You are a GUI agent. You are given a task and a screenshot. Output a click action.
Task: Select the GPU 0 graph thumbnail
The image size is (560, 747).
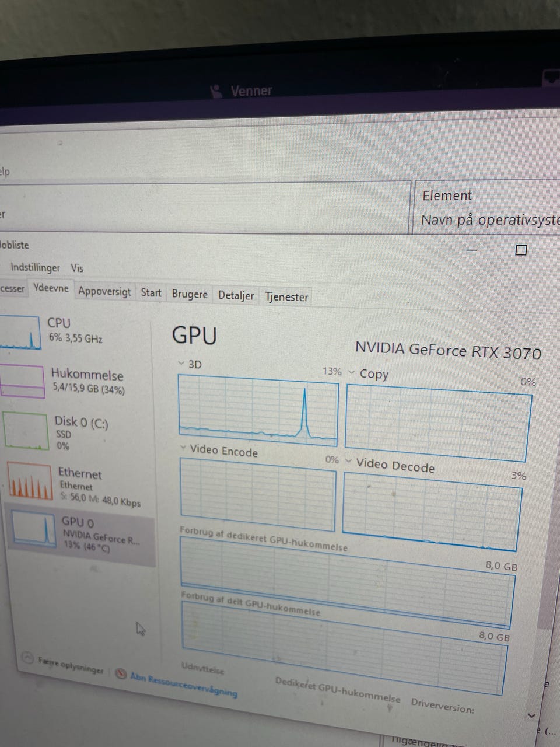tap(34, 528)
